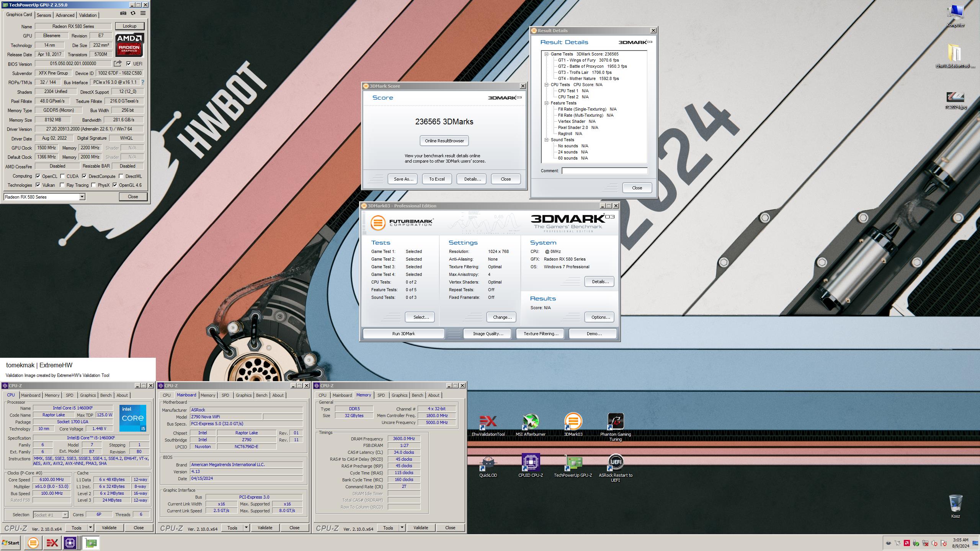Viewport: 980px width, 551px height.
Task: Click the Comment input field in Result Details
Action: click(604, 171)
